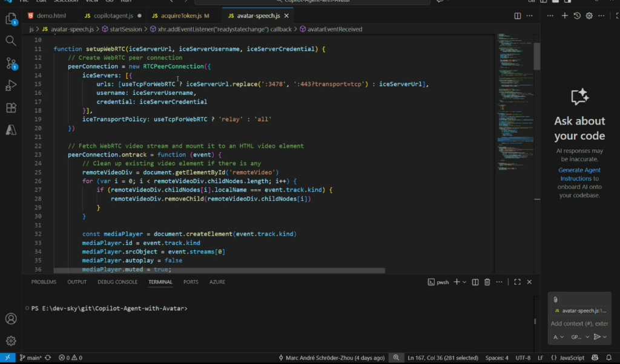This screenshot has width=620, height=364.
Task: Split the terminal pane
Action: (x=474, y=282)
